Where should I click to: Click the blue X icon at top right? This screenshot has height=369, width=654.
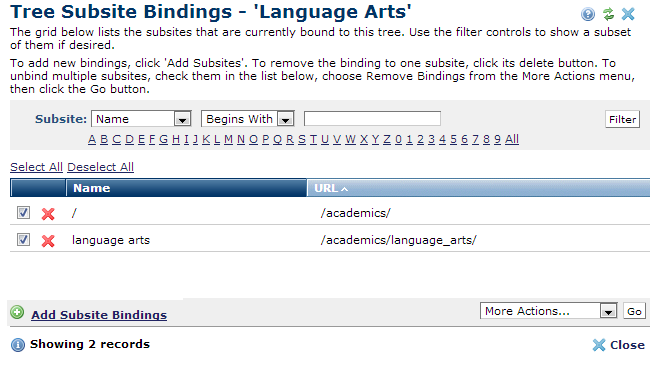[x=628, y=14]
